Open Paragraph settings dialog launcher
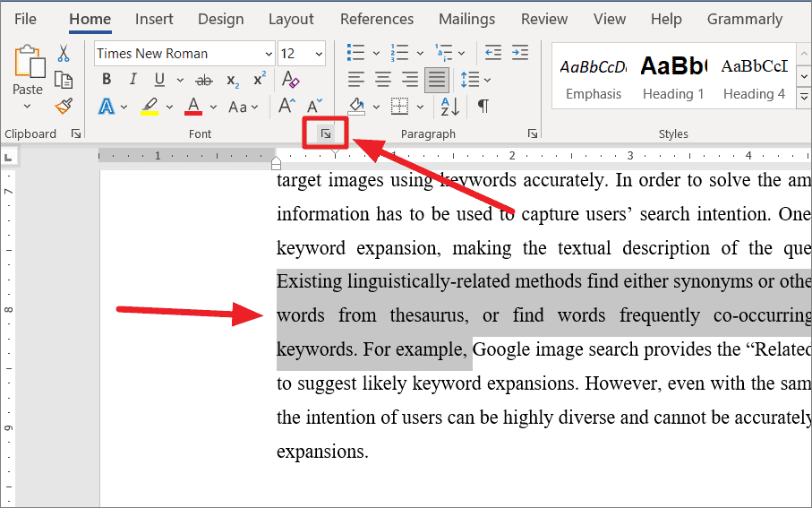The image size is (812, 508). 533,134
